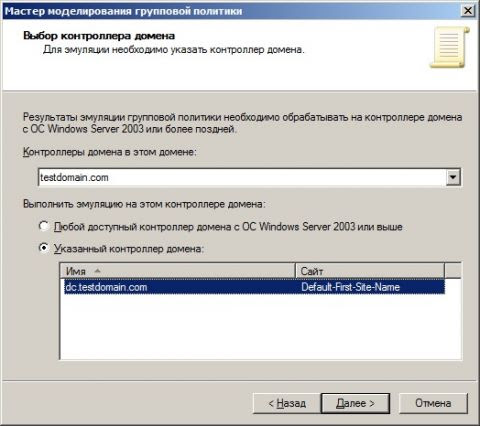480x426 pixels.
Task: Click the Default-First-Site-Name cell
Action: pyautogui.click(x=350, y=287)
